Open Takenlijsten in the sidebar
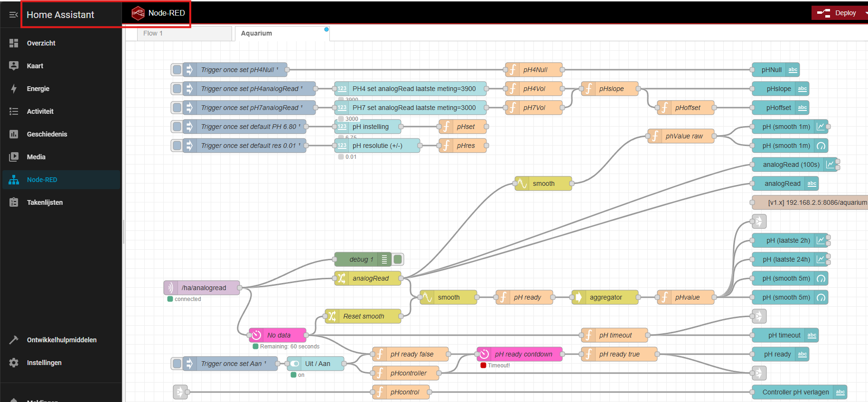Image resolution: width=868 pixels, height=402 pixels. (x=45, y=202)
